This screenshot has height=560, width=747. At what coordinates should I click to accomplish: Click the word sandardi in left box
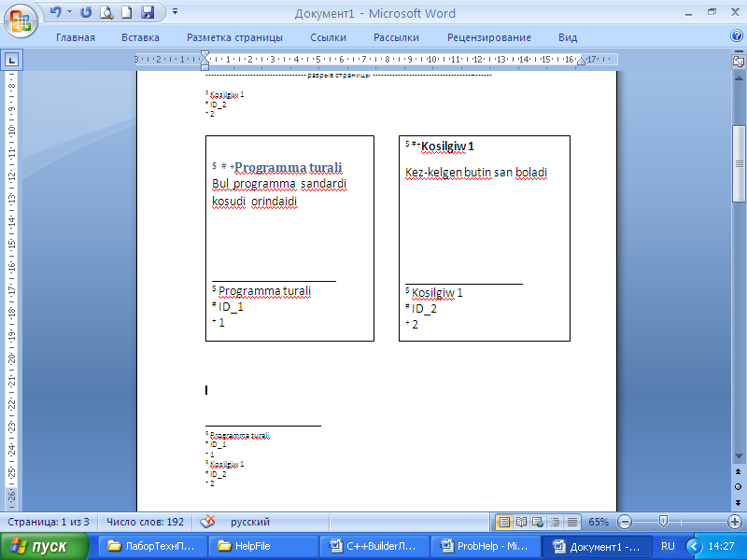click(x=323, y=184)
